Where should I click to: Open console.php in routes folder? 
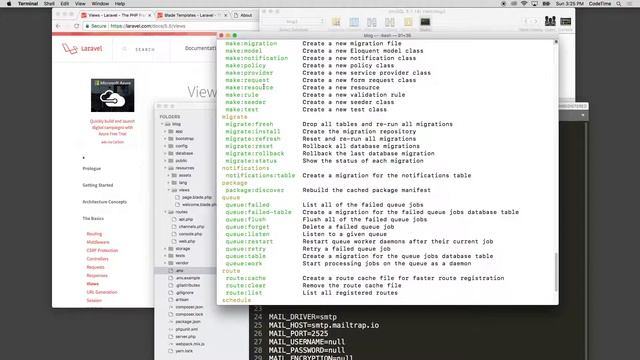click(x=190, y=234)
